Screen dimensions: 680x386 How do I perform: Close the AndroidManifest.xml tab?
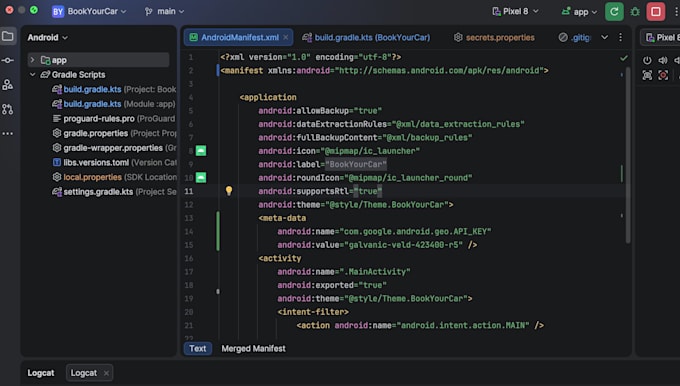tap(285, 38)
